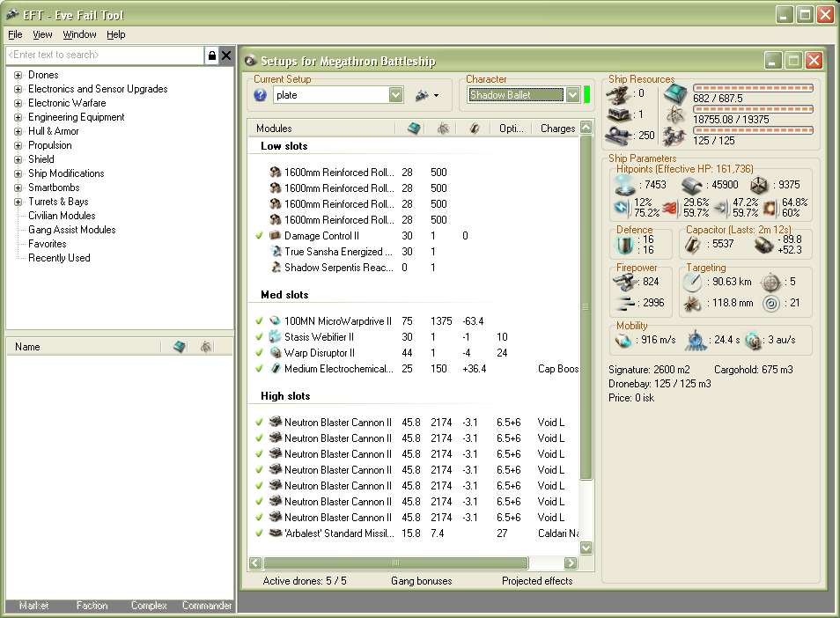Click the CPU icon in the lower Name panel
The width and height of the screenshot is (840, 618).
click(x=180, y=347)
